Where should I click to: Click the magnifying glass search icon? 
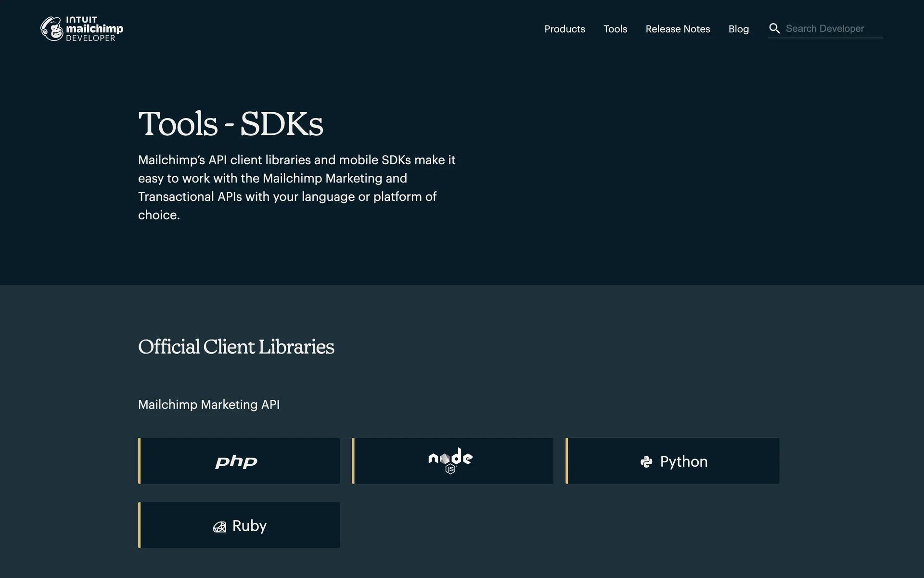click(774, 28)
